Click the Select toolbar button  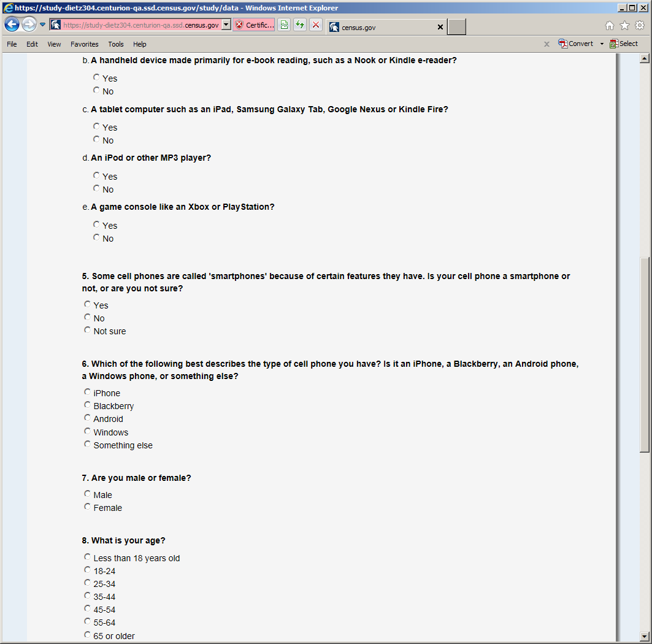pyautogui.click(x=624, y=44)
